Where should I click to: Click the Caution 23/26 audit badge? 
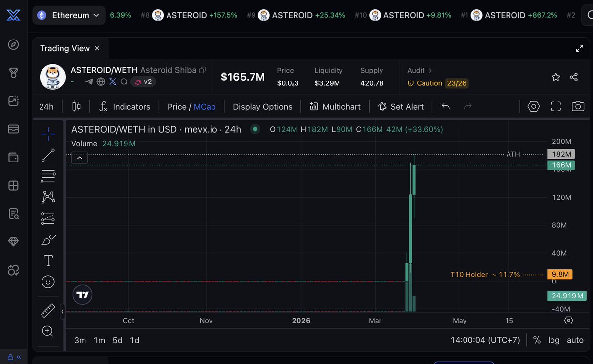[x=437, y=83]
